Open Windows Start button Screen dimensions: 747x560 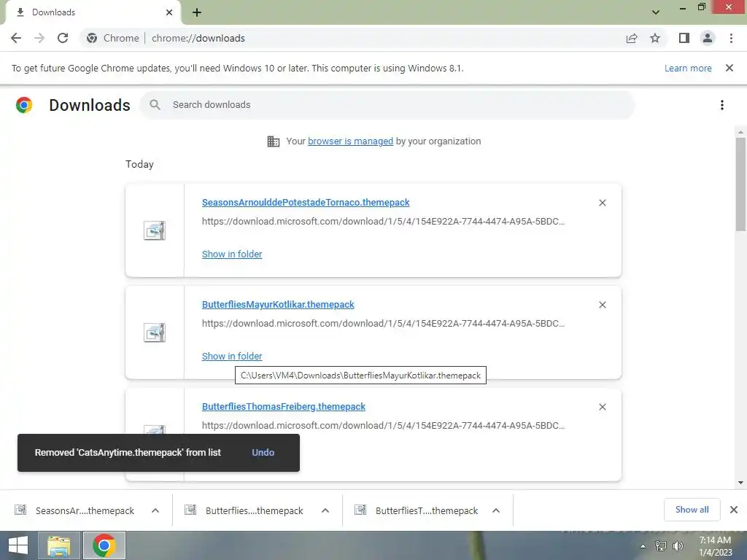point(18,545)
